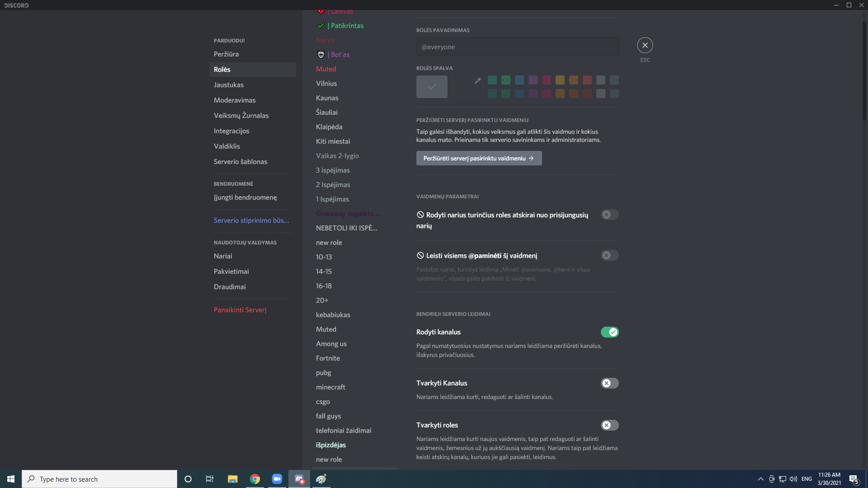This screenshot has width=868, height=488.
Task: Open the Nariai members section
Action: coord(223,256)
